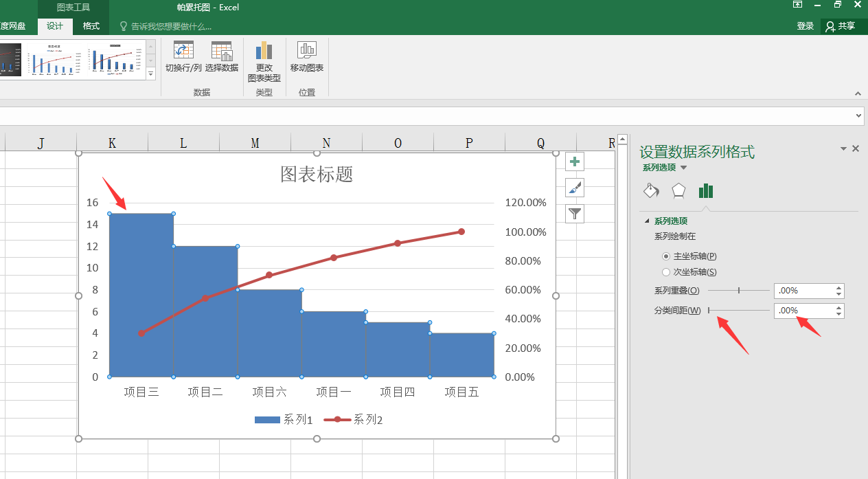868x479 pixels.
Task: Open Fill & Line paint bucket tab
Action: pyautogui.click(x=651, y=190)
